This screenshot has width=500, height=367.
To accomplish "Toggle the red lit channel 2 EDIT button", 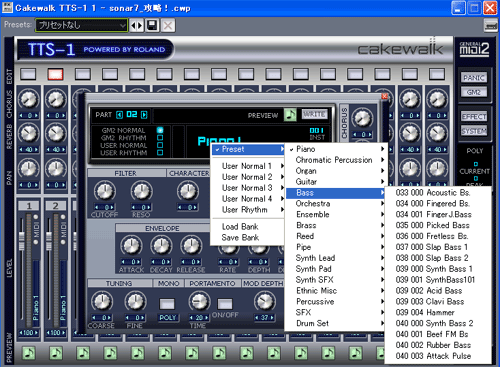I will [x=55, y=74].
